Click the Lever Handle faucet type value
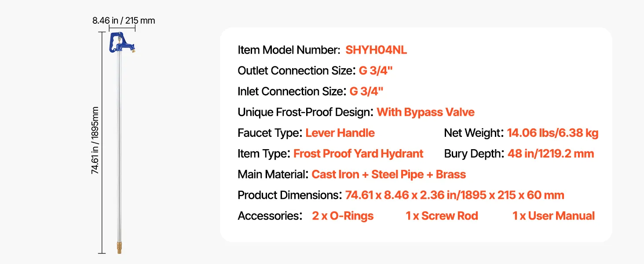644x264 pixels. click(x=340, y=133)
